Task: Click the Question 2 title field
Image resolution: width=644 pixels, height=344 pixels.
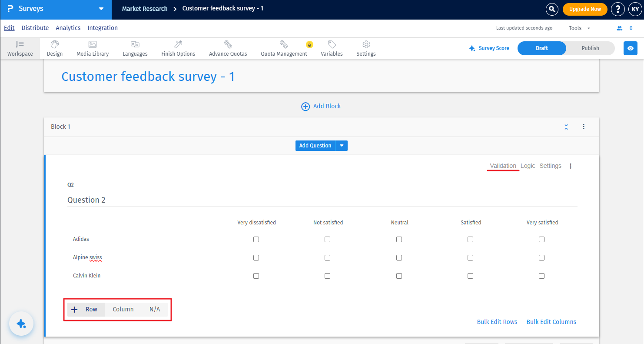Action: coord(322,200)
